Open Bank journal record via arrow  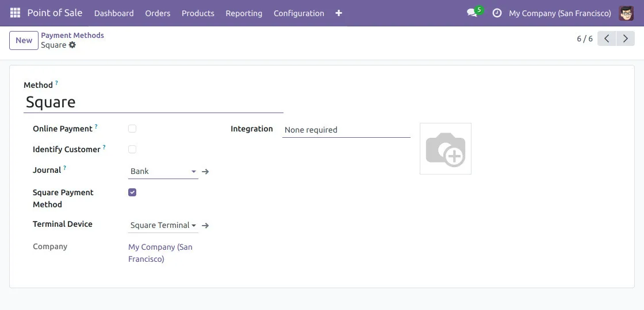[x=205, y=172]
